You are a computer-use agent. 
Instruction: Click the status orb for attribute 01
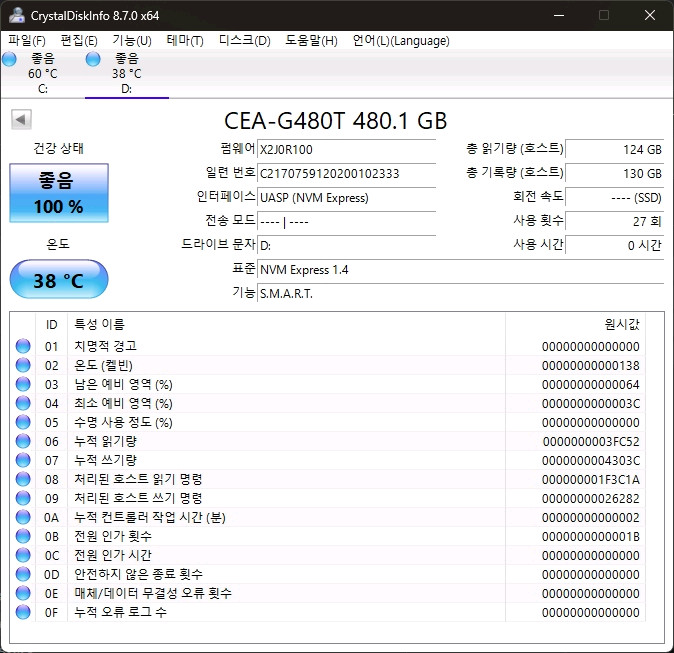click(23, 346)
